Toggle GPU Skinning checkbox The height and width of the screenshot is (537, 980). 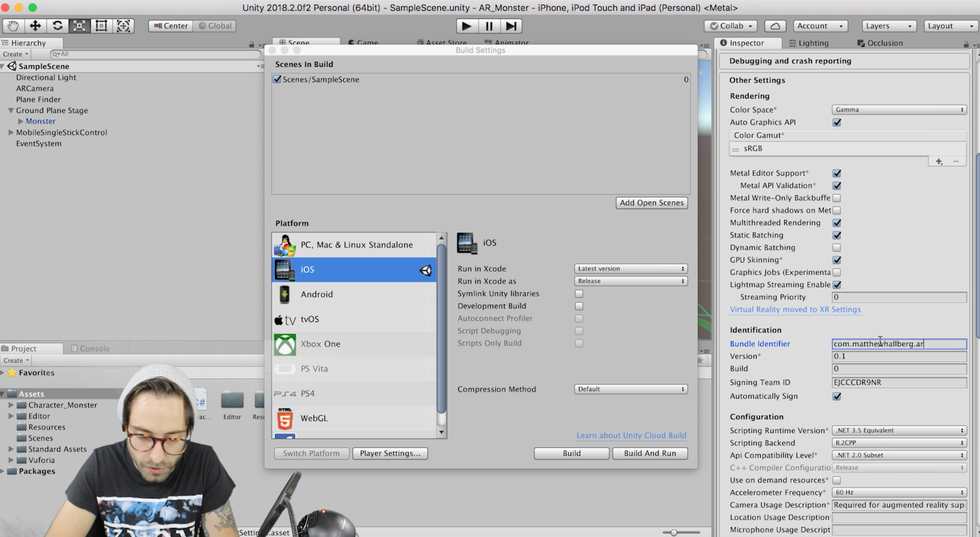click(x=837, y=260)
